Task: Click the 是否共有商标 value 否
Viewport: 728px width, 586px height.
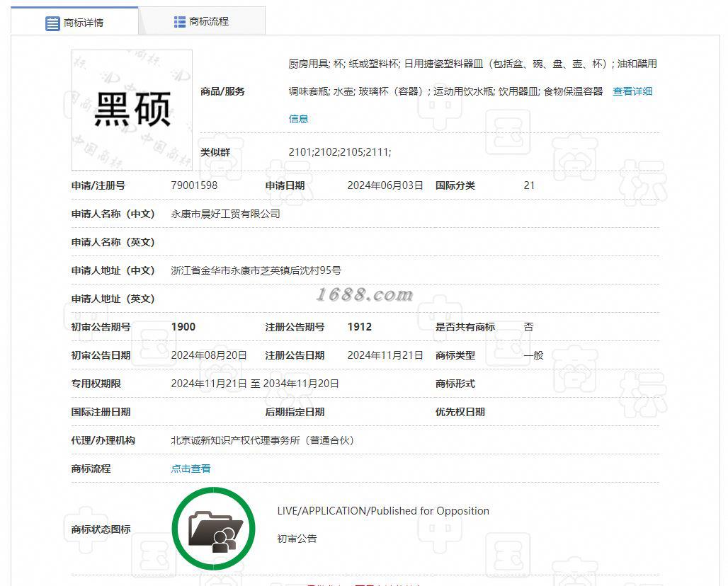Action: click(528, 327)
